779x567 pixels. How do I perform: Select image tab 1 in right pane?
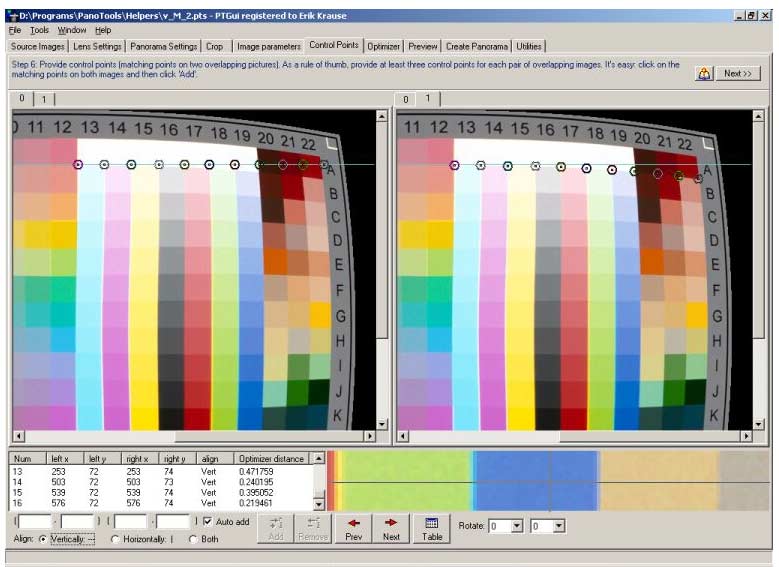428,98
